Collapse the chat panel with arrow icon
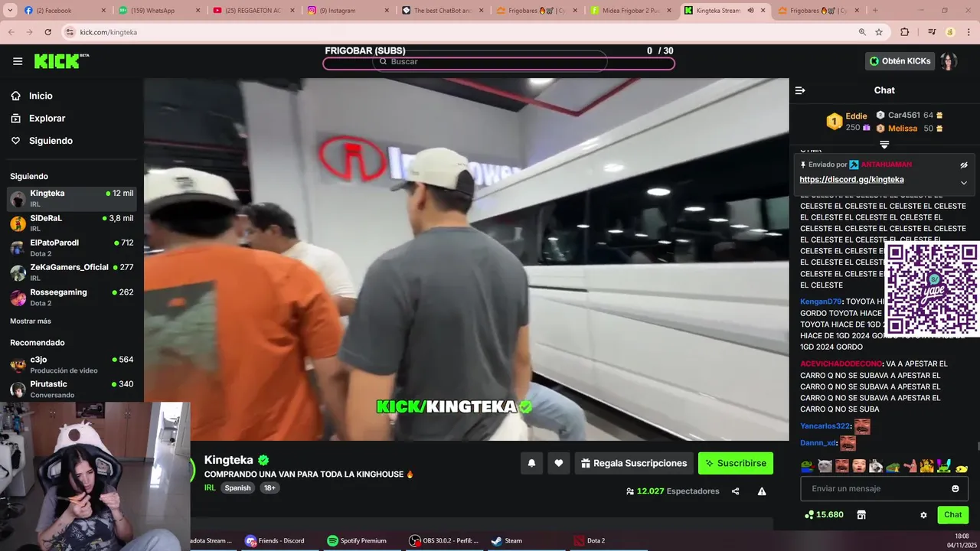Image resolution: width=980 pixels, height=551 pixels. click(x=800, y=90)
